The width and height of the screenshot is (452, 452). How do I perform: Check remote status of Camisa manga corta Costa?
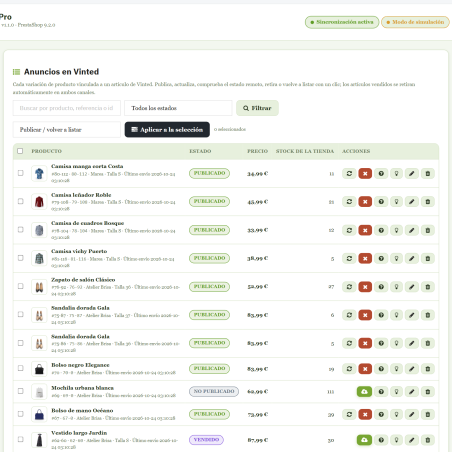point(381,173)
